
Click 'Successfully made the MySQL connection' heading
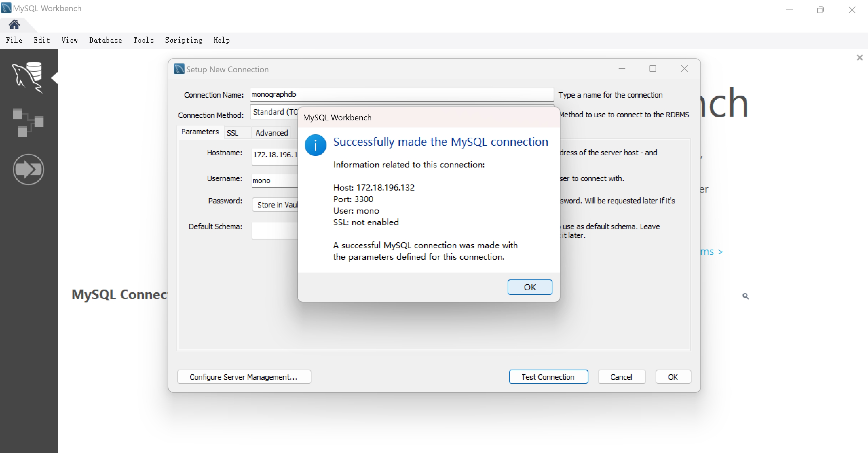440,142
